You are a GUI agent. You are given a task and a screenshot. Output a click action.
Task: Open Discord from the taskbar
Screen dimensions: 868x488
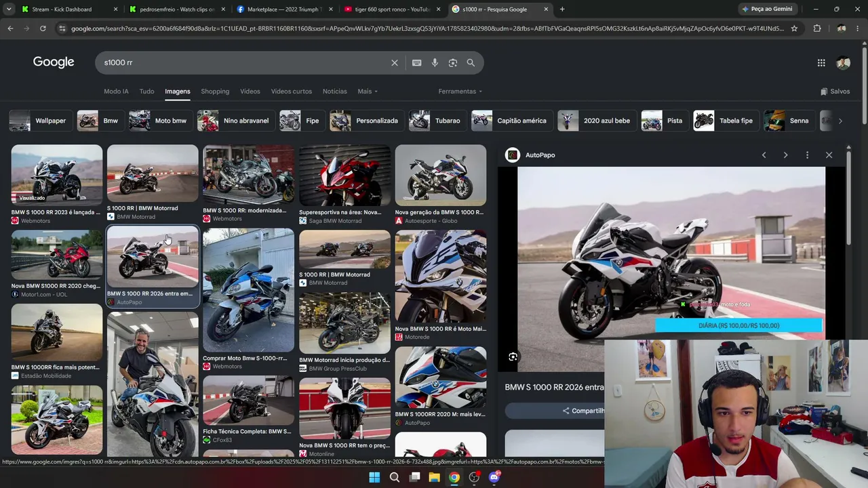(x=494, y=477)
